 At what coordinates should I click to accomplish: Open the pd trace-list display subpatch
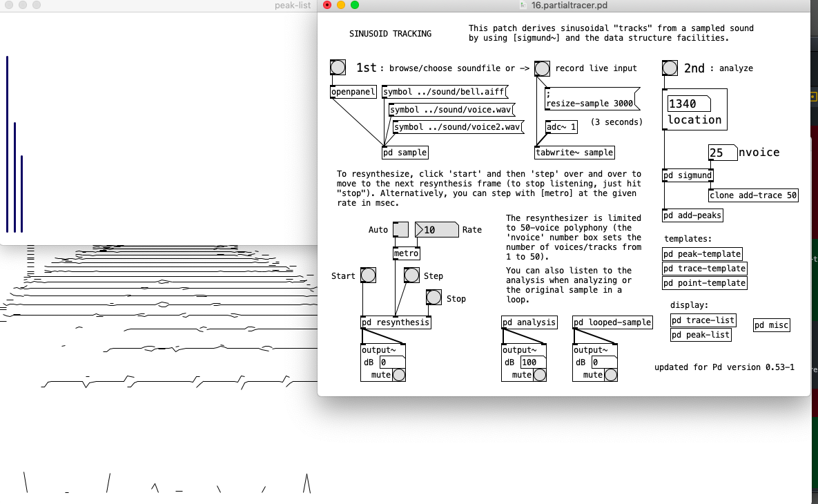(703, 320)
